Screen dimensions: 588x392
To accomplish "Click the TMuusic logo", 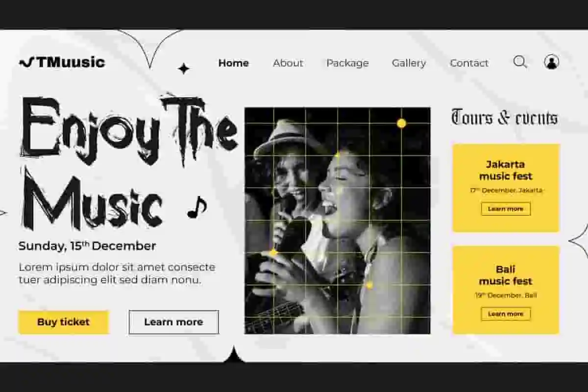I will [x=62, y=62].
